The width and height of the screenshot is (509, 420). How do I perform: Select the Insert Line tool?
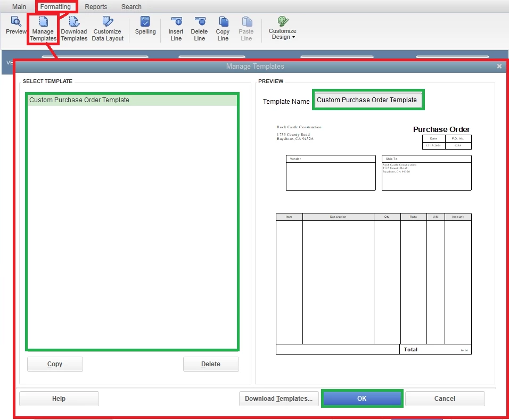coord(176,29)
